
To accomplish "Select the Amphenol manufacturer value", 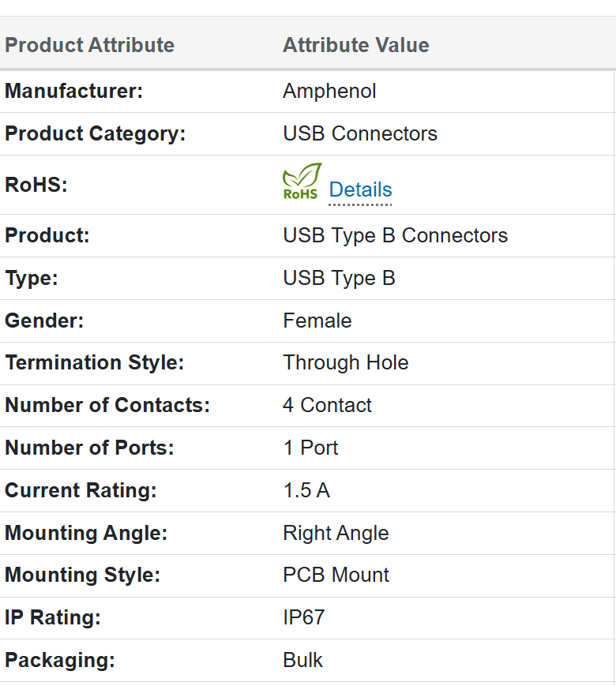I will 329,91.
